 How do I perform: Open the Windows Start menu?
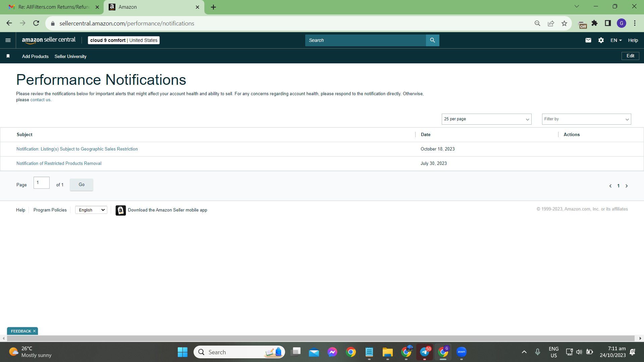[x=182, y=352]
